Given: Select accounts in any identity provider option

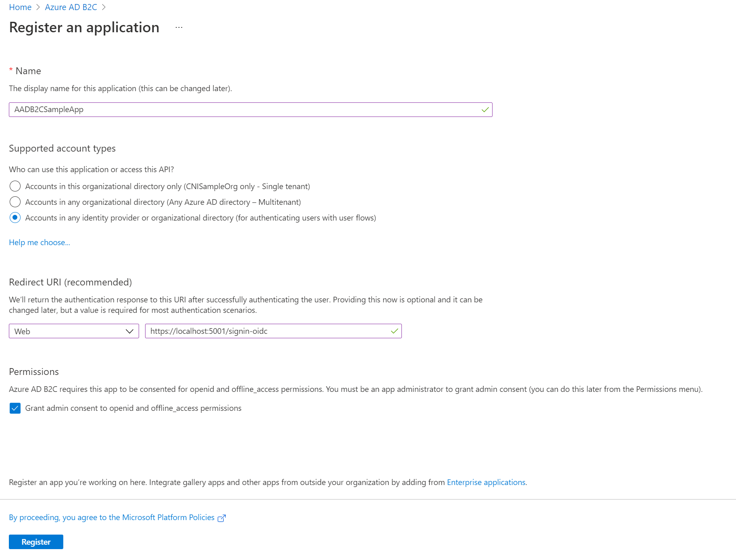Looking at the screenshot, I should (15, 218).
